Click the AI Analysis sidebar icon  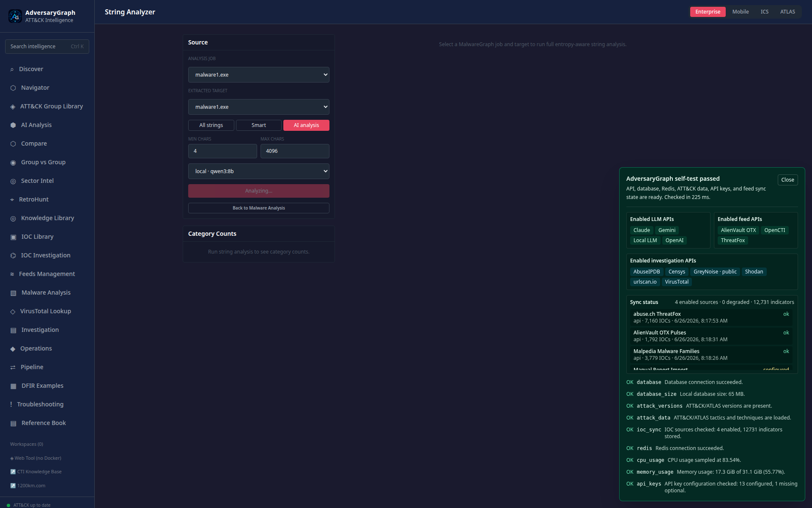click(13, 125)
